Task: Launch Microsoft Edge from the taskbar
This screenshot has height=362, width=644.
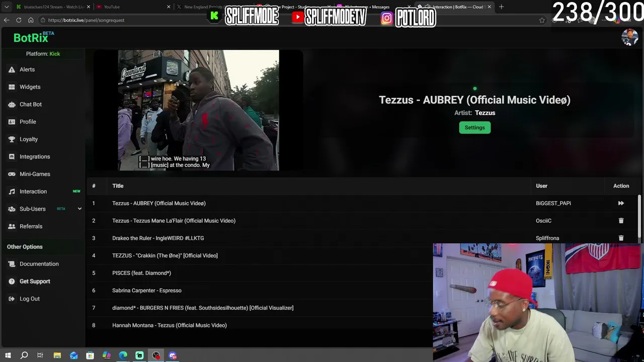Action: click(123, 355)
